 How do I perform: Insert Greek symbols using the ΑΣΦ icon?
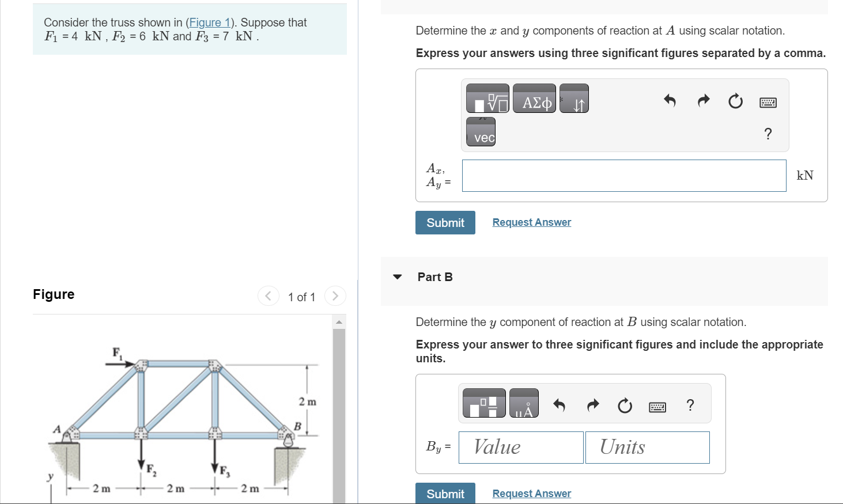point(534,98)
